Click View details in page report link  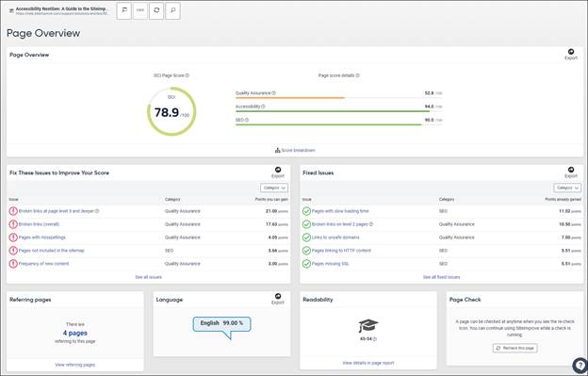point(368,363)
